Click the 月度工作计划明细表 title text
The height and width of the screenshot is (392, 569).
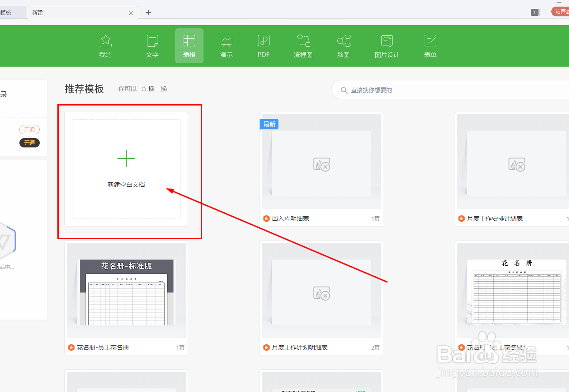point(300,347)
